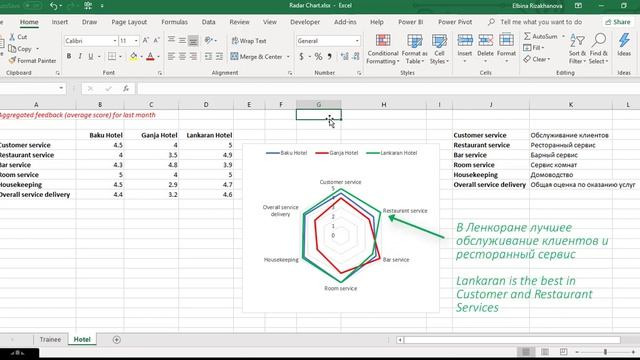
Task: Click the Share button
Action: click(618, 22)
